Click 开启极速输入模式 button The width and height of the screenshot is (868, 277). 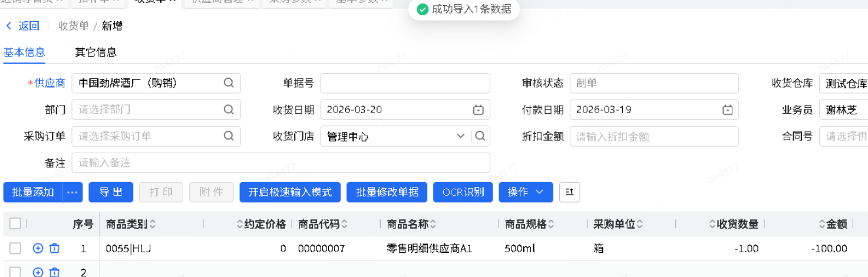[290, 192]
